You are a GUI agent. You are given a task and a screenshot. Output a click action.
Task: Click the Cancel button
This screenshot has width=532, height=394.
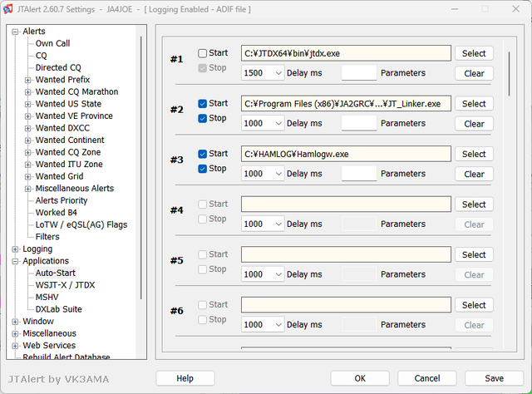427,378
